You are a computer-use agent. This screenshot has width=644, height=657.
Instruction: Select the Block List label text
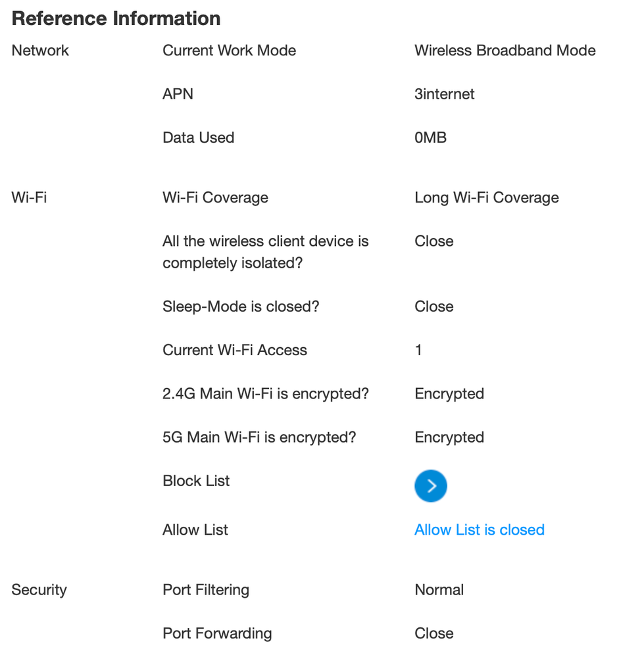tap(196, 481)
